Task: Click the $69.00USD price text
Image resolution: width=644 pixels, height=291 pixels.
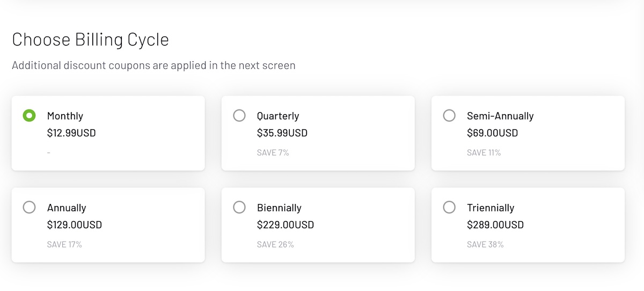Action: (x=492, y=133)
